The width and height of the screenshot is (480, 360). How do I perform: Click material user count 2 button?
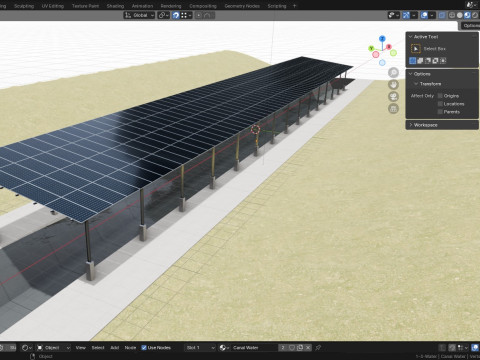[x=283, y=348]
